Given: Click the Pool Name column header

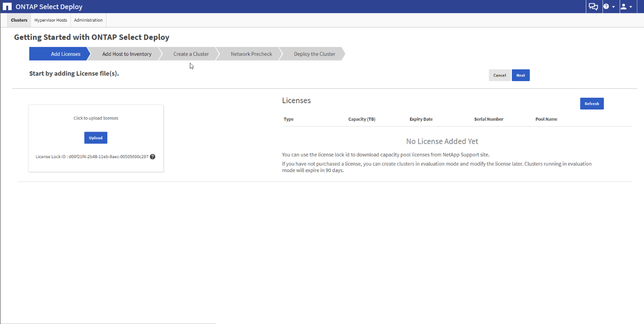Looking at the screenshot, I should pyautogui.click(x=546, y=119).
